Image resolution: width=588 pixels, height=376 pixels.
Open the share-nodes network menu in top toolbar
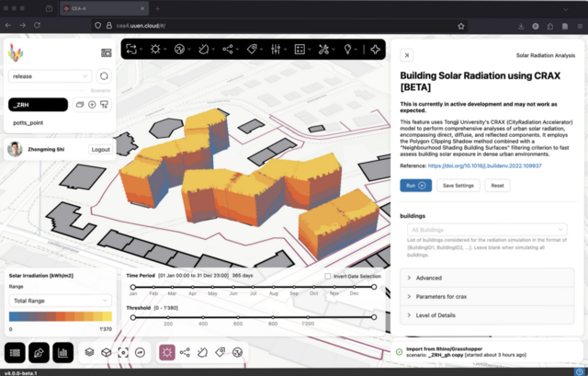(227, 49)
